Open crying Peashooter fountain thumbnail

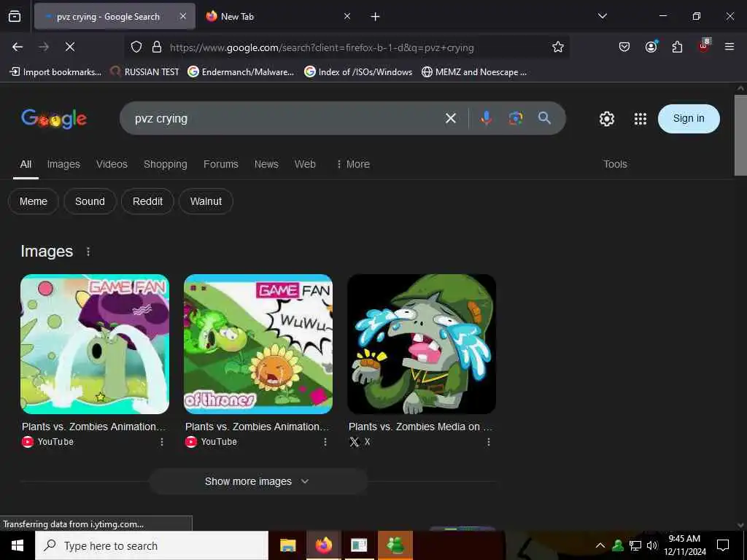click(95, 344)
